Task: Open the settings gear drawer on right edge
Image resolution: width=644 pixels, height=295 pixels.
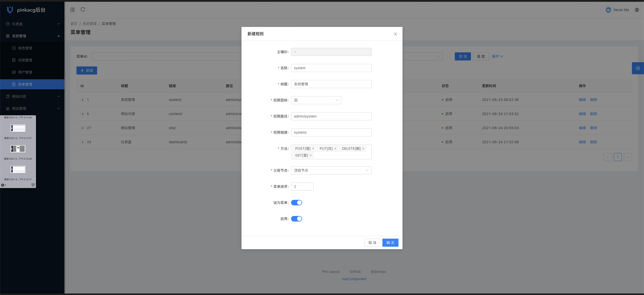Action: click(x=638, y=68)
